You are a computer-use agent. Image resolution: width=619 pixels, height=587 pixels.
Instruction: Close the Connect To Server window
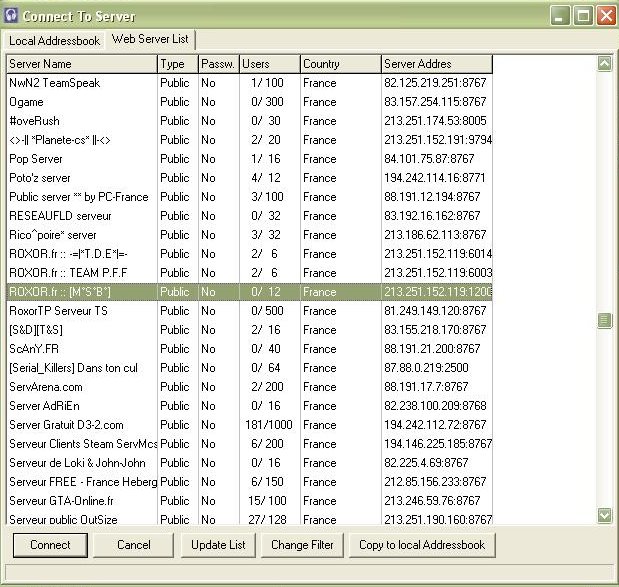click(x=606, y=16)
